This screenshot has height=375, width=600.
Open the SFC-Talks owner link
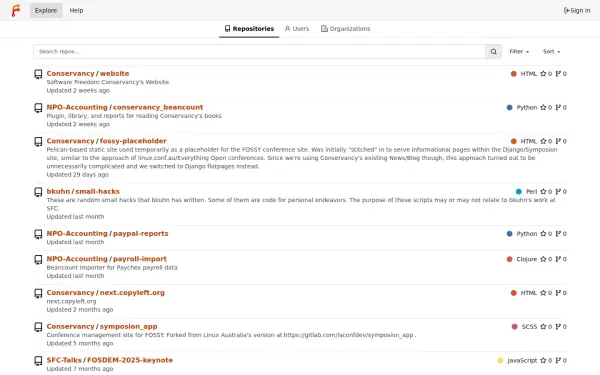64,360
